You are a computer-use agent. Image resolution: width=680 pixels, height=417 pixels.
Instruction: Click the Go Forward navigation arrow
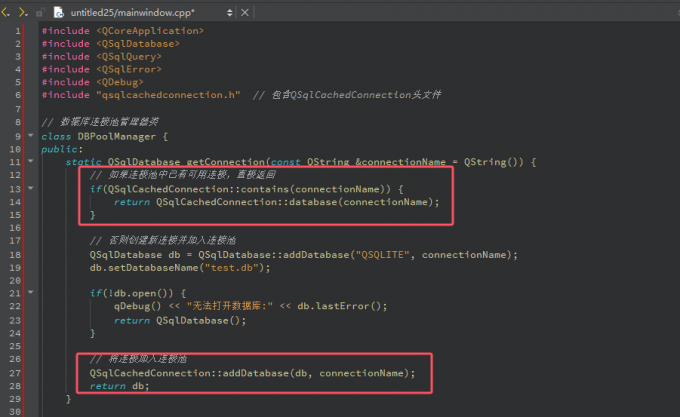click(x=22, y=13)
